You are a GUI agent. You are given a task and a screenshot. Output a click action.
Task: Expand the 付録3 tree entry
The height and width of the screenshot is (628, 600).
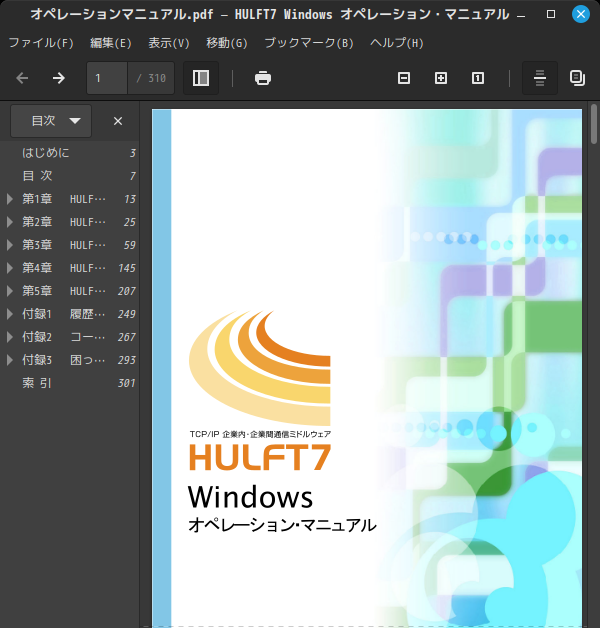[10, 360]
